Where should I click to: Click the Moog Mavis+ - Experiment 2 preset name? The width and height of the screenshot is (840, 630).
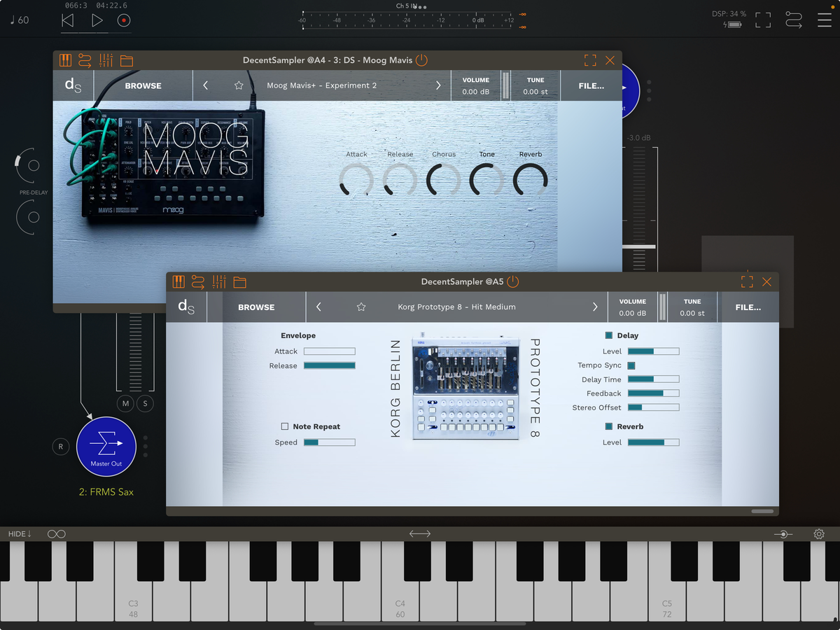point(322,85)
